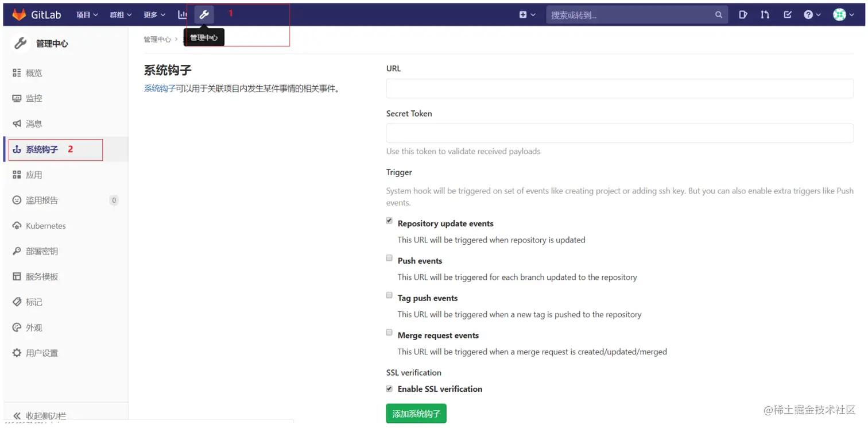The height and width of the screenshot is (428, 868).
Task: Open the merge requests icon in top bar
Action: [x=765, y=15]
